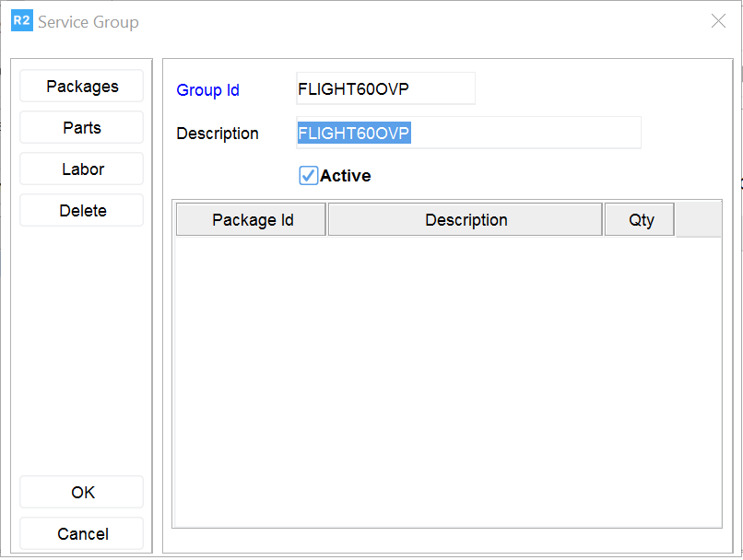This screenshot has height=560, width=743.
Task: Close the Service Group dialog window
Action: pyautogui.click(x=718, y=21)
